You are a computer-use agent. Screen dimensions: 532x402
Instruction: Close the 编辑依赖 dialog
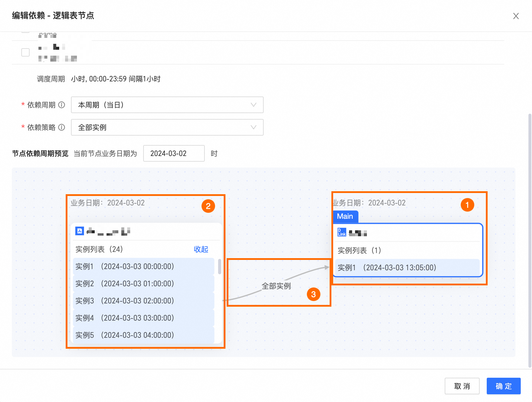point(516,16)
